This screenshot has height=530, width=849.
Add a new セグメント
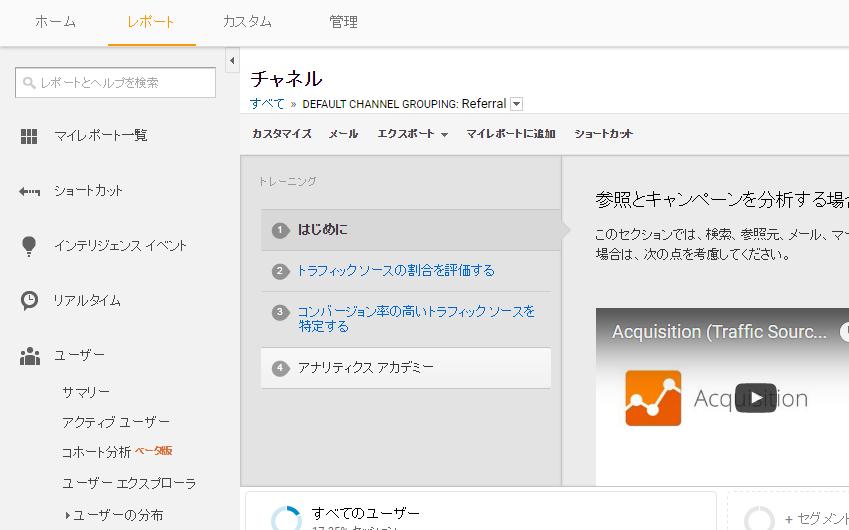click(x=817, y=519)
